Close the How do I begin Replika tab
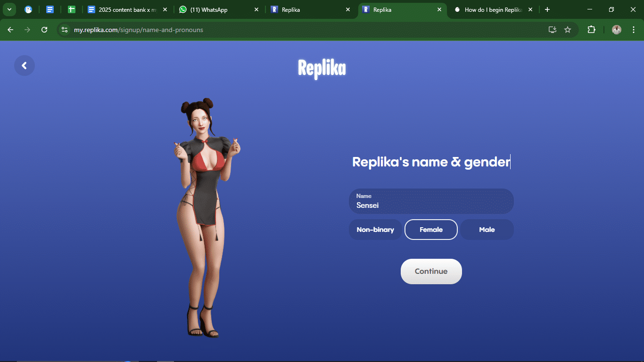Viewport: 644px width, 362px height. 530,9
